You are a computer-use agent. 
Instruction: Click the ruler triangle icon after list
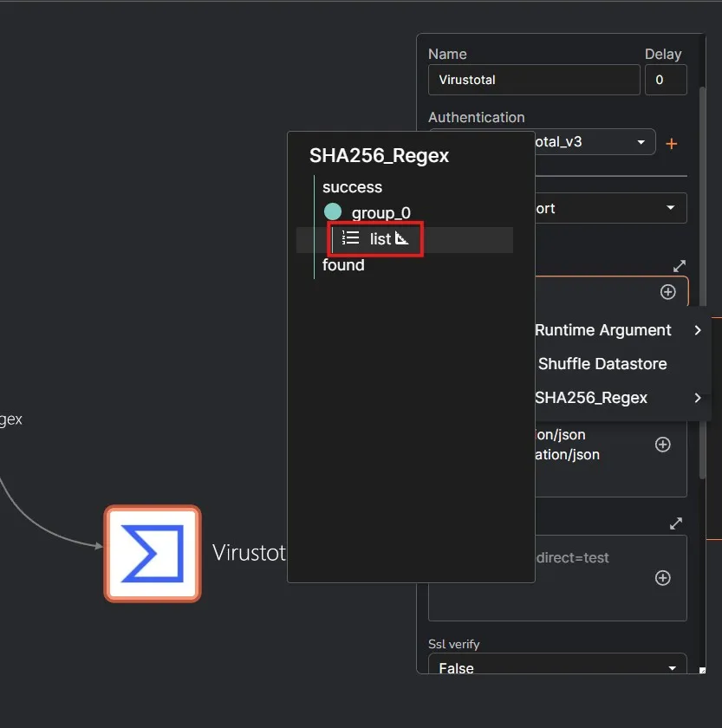pos(402,238)
